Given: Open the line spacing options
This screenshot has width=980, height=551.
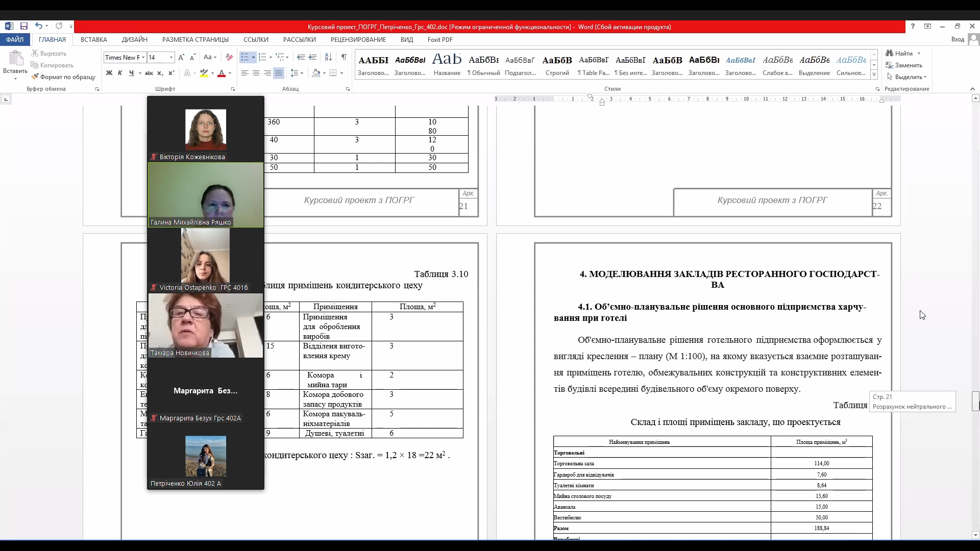Looking at the screenshot, I should [x=297, y=73].
